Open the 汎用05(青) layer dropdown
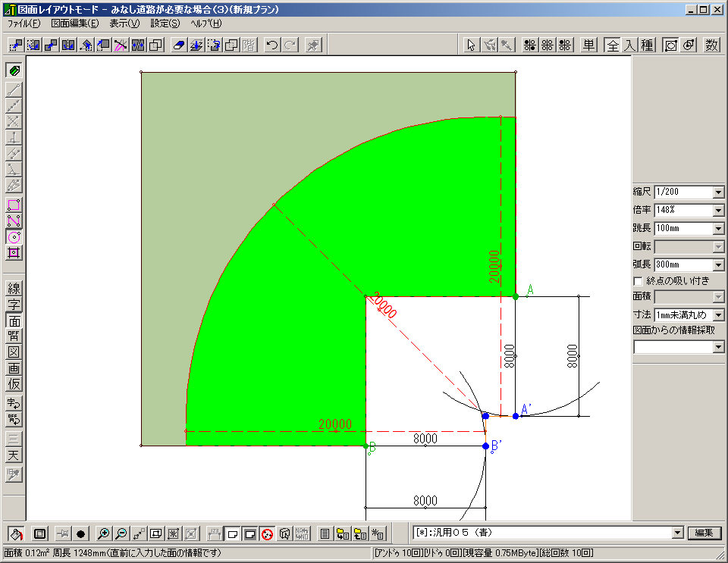The width and height of the screenshot is (728, 563). pos(678,533)
